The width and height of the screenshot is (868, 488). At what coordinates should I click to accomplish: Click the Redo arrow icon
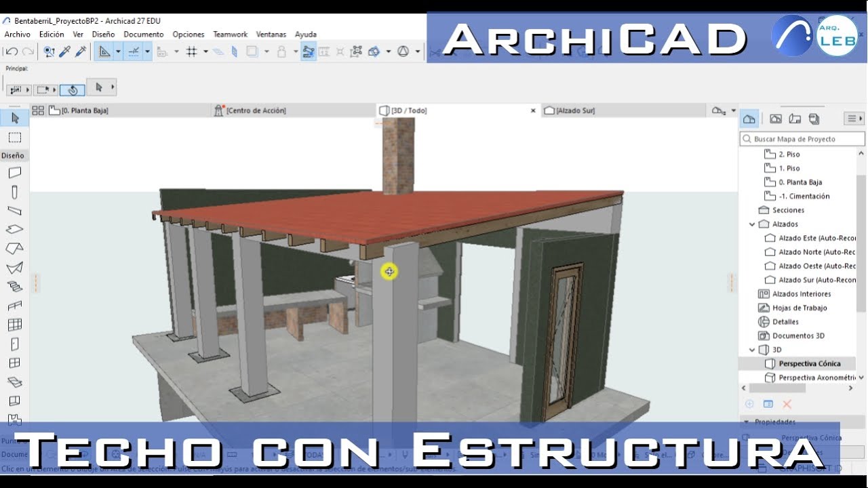pyautogui.click(x=28, y=52)
